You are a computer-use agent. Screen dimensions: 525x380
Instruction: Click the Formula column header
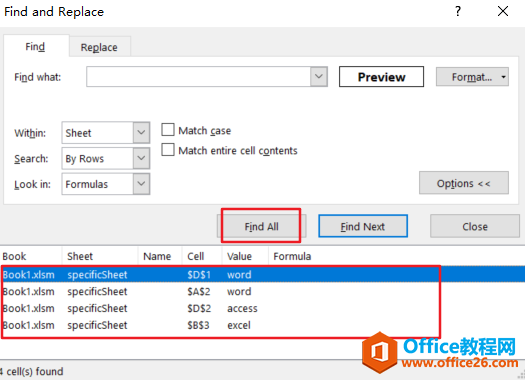tap(292, 256)
